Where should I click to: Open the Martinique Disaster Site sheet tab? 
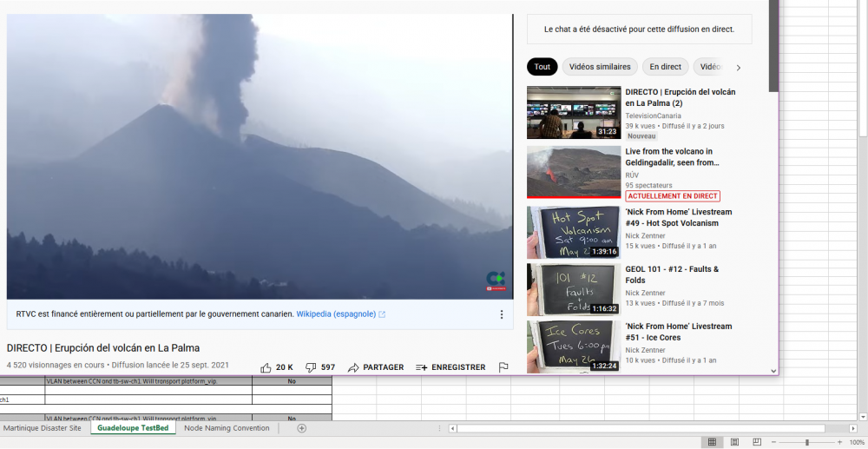43,428
